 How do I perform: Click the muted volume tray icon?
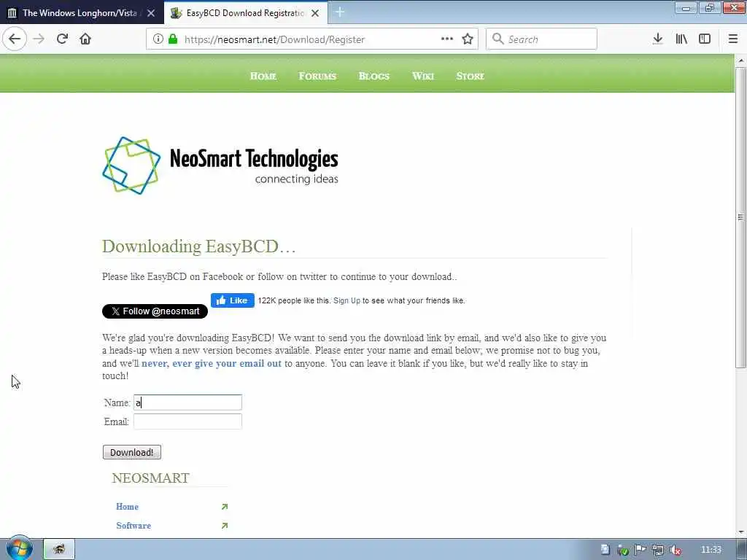click(x=675, y=550)
